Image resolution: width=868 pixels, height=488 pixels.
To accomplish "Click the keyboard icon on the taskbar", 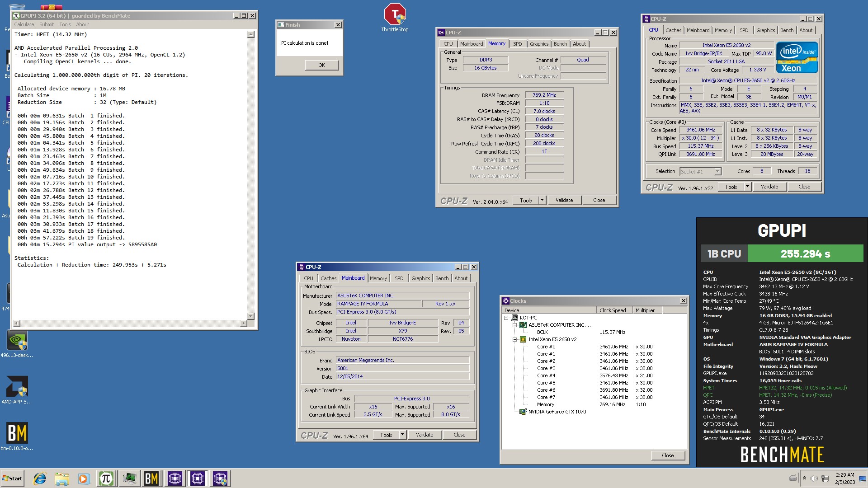I will [793, 478].
